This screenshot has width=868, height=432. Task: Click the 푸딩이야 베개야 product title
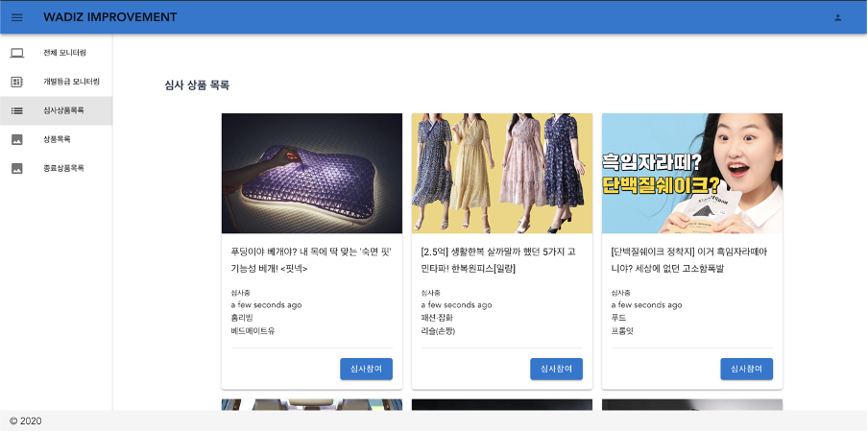tap(312, 260)
